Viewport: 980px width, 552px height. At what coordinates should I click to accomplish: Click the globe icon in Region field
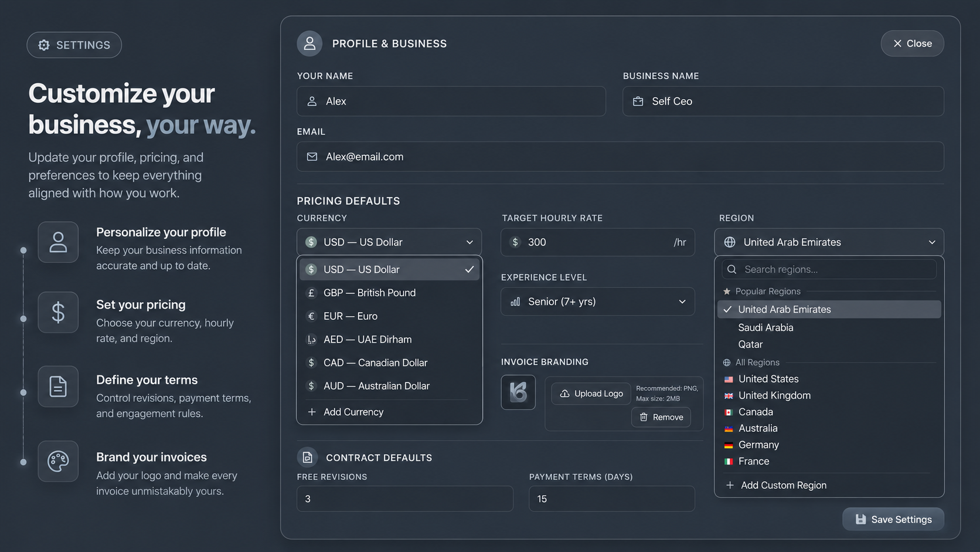click(x=730, y=242)
